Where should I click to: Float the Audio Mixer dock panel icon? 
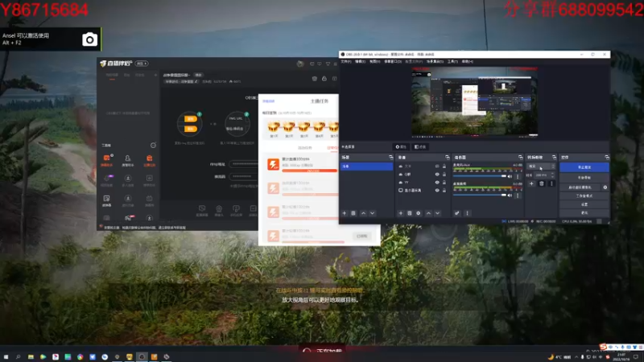[x=520, y=158]
